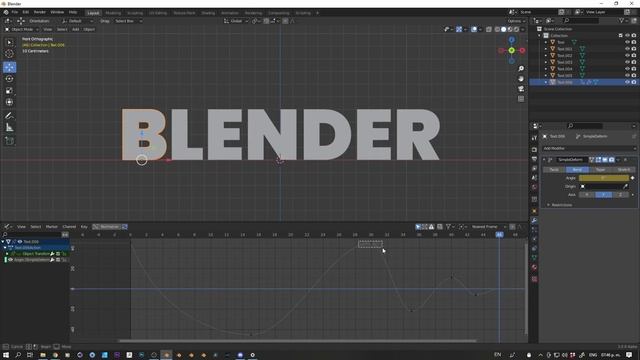Open the Material properties tab
The width and height of the screenshot is (640, 360).
[534, 267]
